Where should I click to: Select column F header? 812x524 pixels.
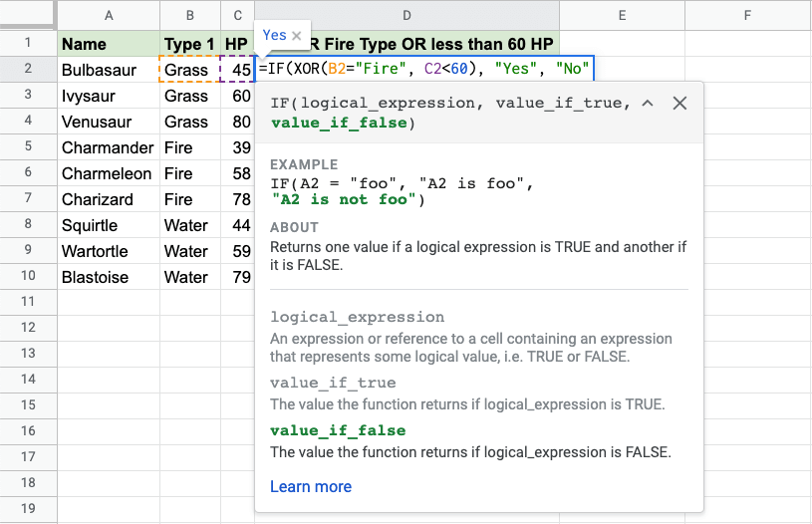[747, 15]
